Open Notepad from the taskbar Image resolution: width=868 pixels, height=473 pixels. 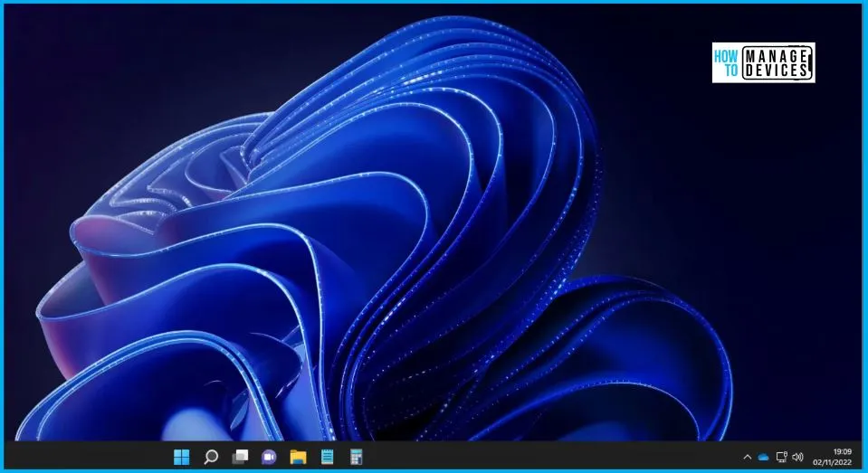(x=327, y=457)
